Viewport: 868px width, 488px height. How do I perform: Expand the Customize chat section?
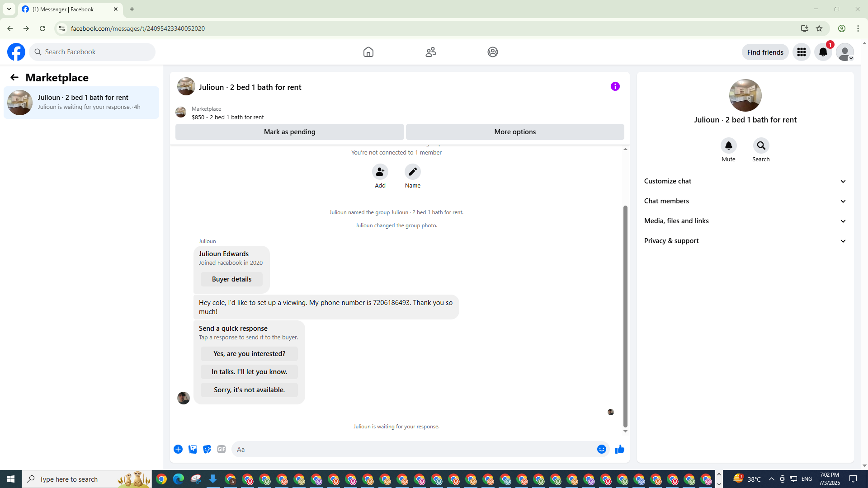pyautogui.click(x=745, y=181)
